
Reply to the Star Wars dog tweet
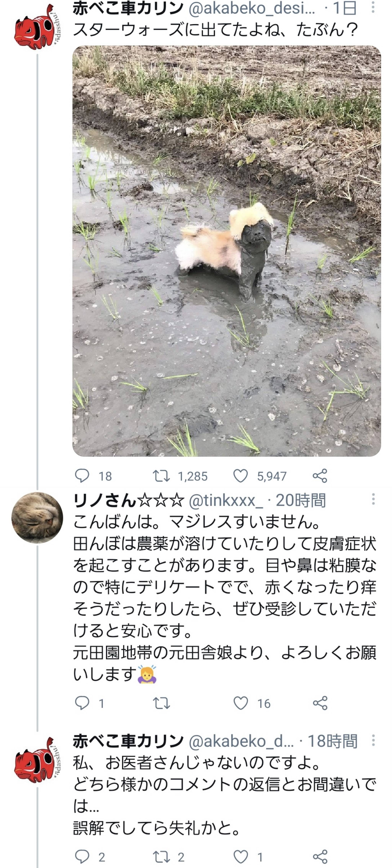82,476
